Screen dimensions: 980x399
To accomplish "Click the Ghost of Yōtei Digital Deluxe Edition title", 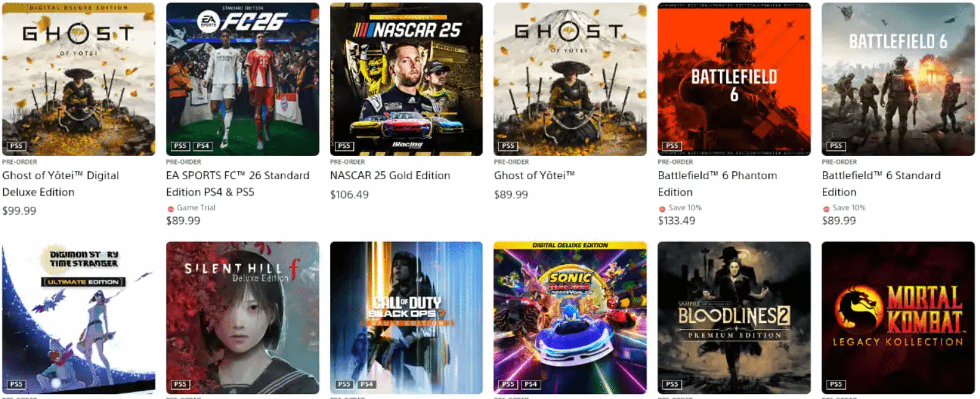I will coord(61,184).
